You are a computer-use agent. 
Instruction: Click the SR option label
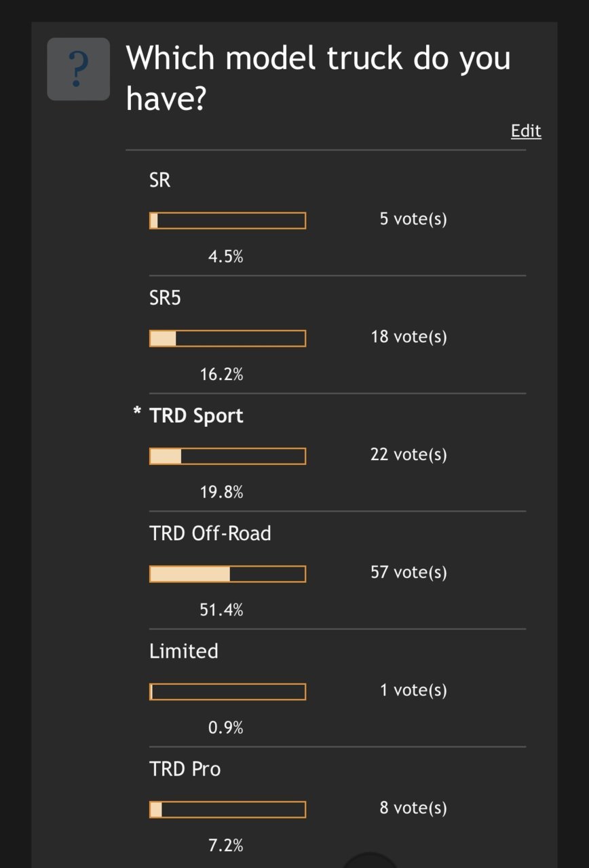(160, 180)
